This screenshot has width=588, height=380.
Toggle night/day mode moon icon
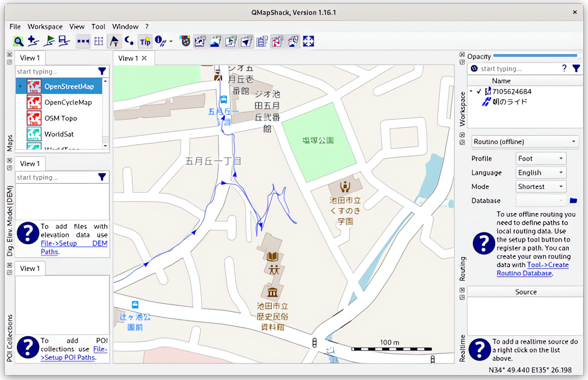click(129, 41)
